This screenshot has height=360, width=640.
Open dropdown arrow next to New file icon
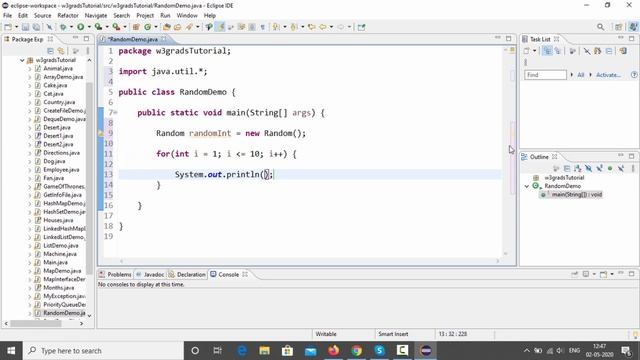pyautogui.click(x=16, y=27)
